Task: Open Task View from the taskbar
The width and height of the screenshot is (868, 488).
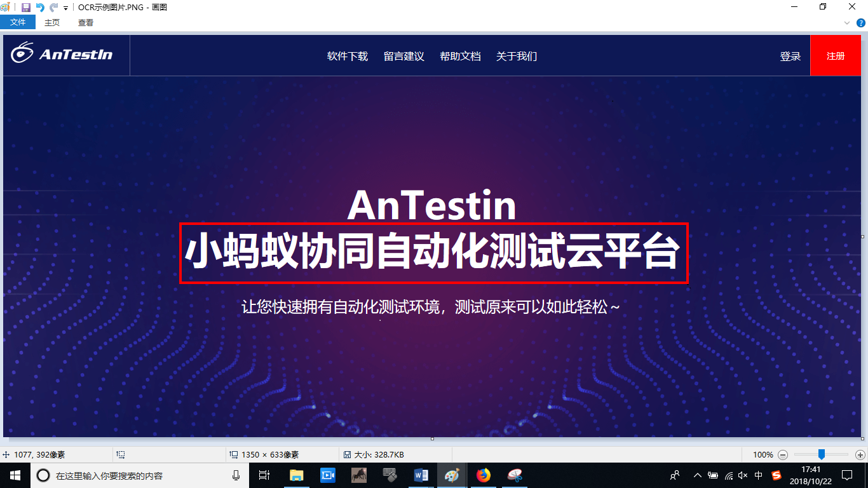Action: tap(265, 475)
